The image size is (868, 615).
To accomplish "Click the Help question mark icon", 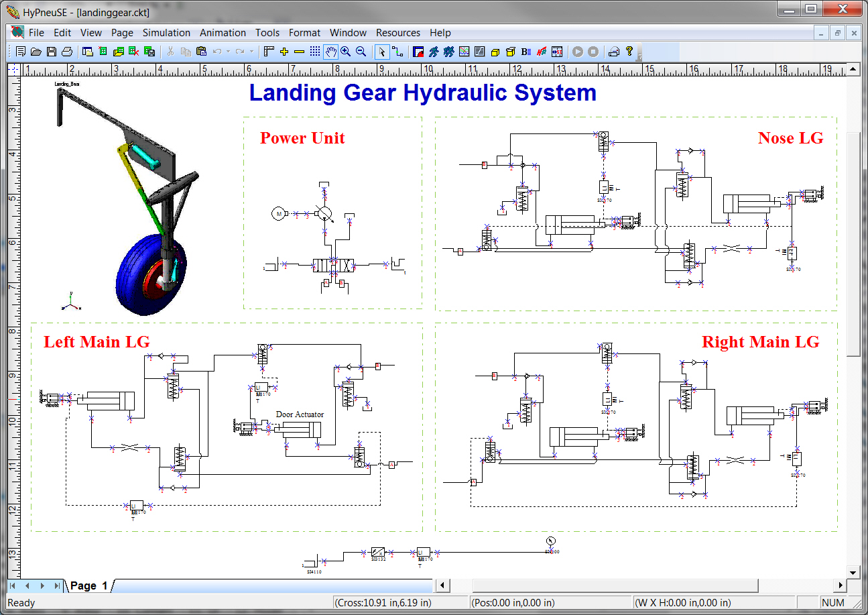I will [629, 52].
